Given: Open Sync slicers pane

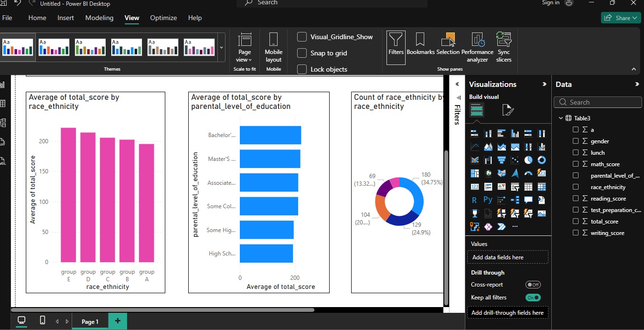Looking at the screenshot, I should [x=504, y=47].
